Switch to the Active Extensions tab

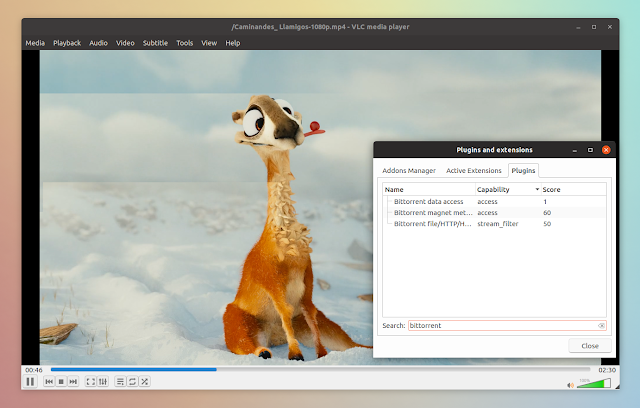473,171
